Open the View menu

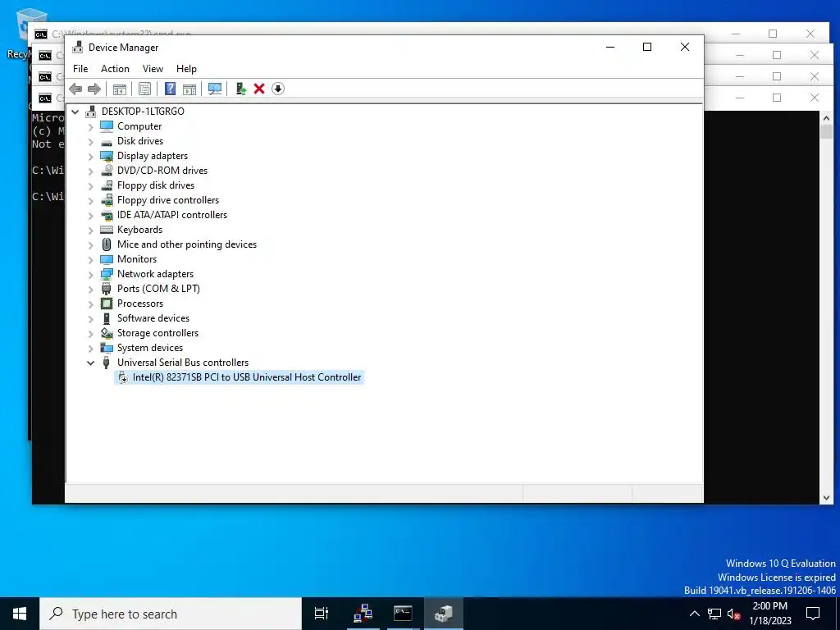[x=153, y=69]
